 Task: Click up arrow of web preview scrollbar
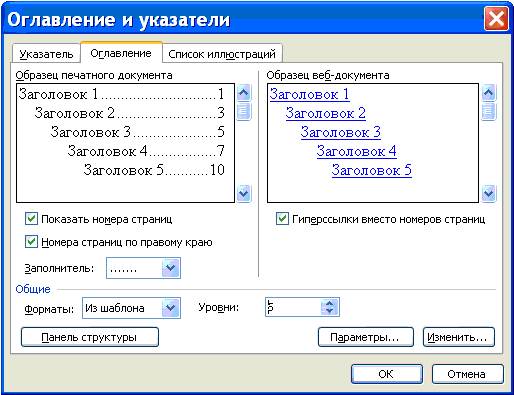pos(489,92)
